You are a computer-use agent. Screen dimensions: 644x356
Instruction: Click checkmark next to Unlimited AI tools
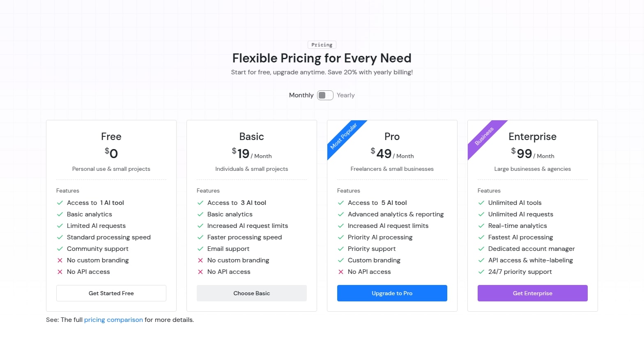(481, 203)
